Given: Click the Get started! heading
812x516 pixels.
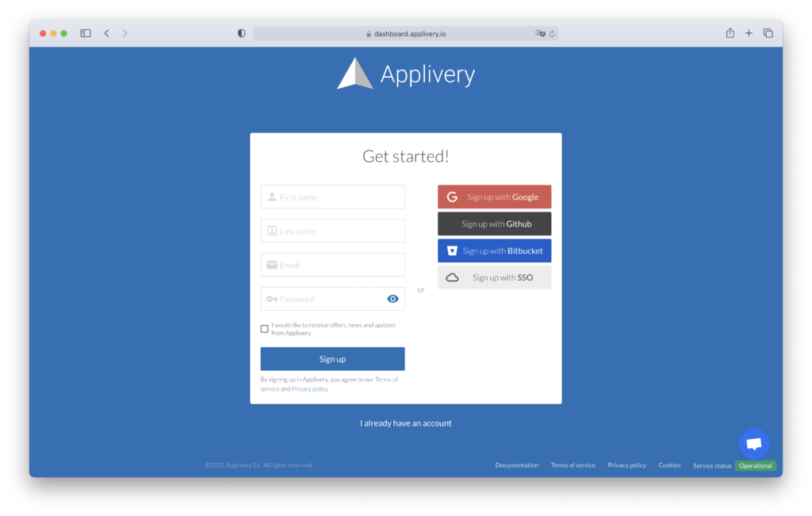Looking at the screenshot, I should [405, 156].
